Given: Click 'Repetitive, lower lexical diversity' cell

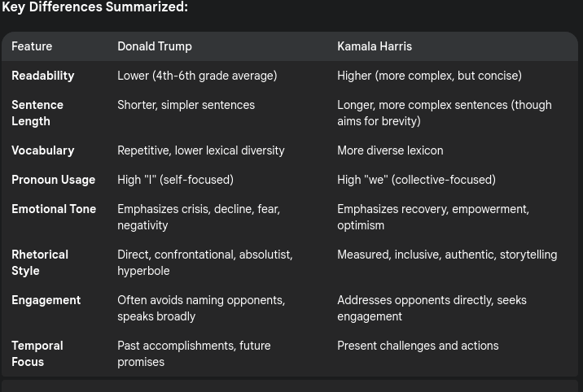Looking at the screenshot, I should pyautogui.click(x=201, y=150).
